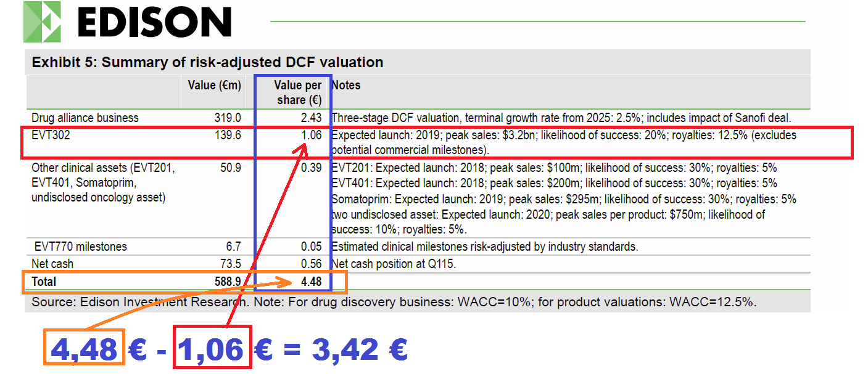Image resolution: width=868 pixels, height=374 pixels.
Task: Click the 'EVT401: Expected launch: 2018' note line
Action: tap(554, 183)
